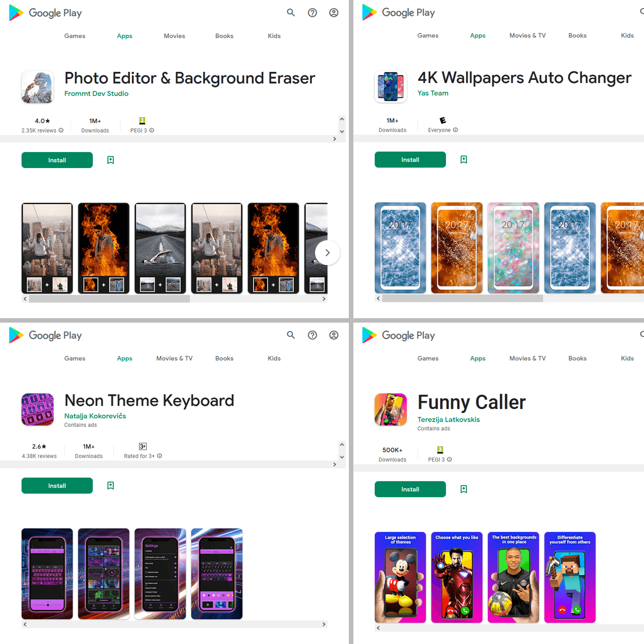Click left arrow of Funny Caller screenshots scrollbar
This screenshot has height=644, width=644.
378,628
